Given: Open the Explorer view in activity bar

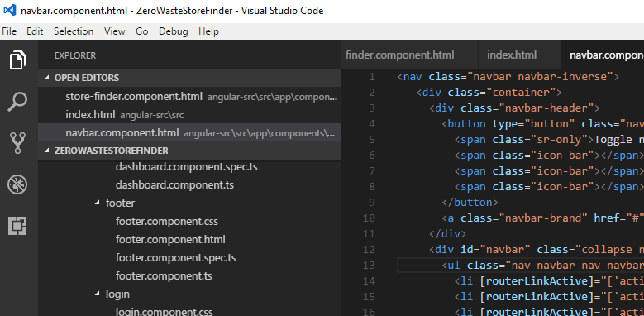Looking at the screenshot, I should (x=18, y=60).
